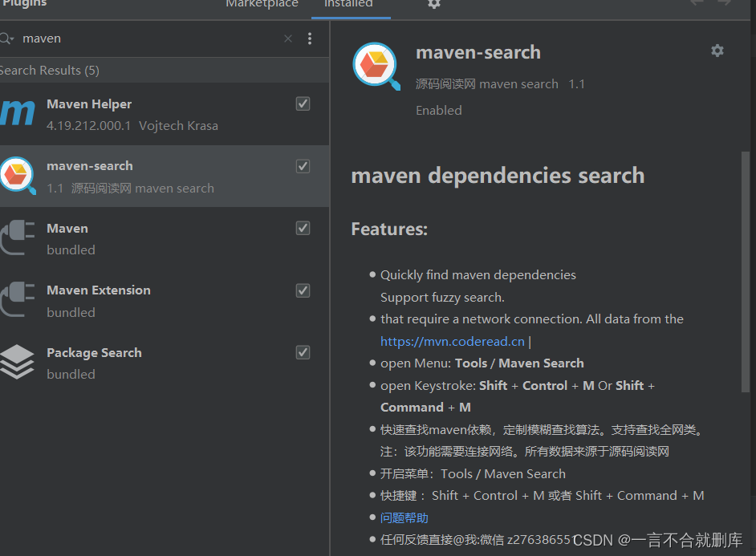Select the Maven Helper plugin row
Viewport: 756px width, 556px height.
[165, 114]
